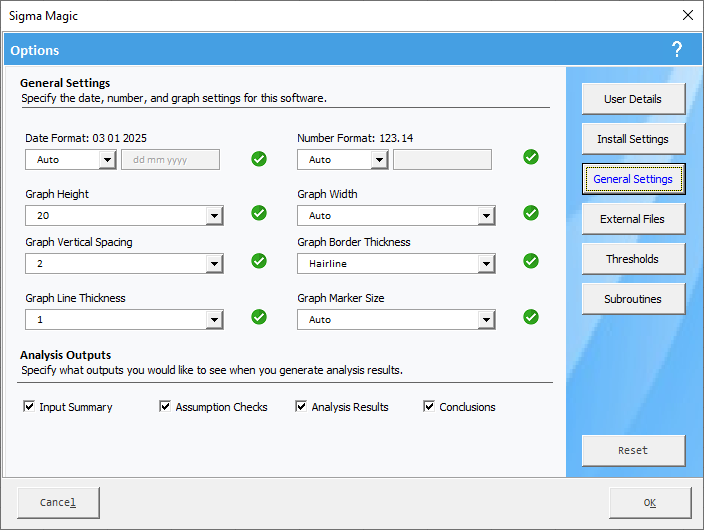Uncheck the Input Summary checkbox
Screen dimensions: 704x530
coord(29,407)
